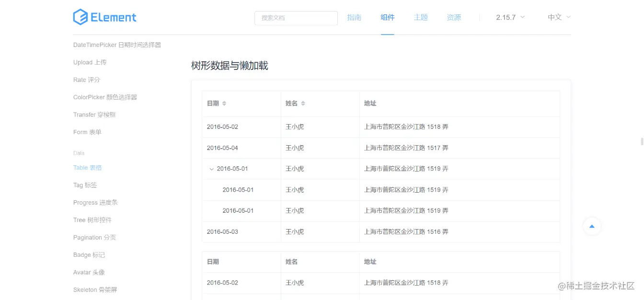The height and width of the screenshot is (300, 644).
Task: Open Pagination 分页 in sidebar
Action: [x=95, y=238]
